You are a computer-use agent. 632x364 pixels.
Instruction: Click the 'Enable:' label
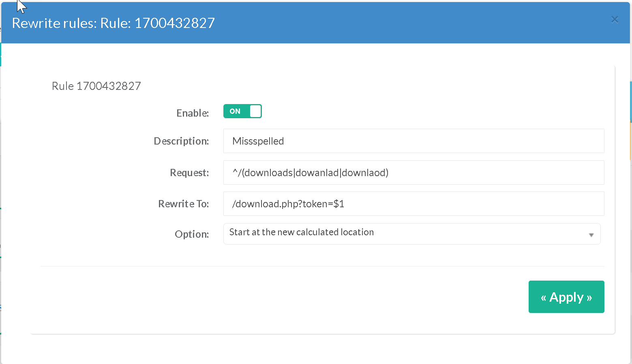(x=193, y=113)
